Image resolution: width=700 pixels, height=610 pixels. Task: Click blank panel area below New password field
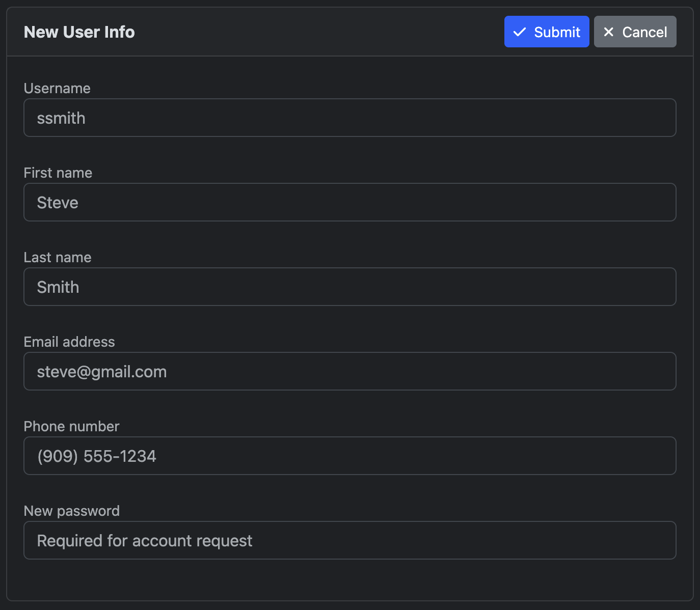[x=349, y=580]
